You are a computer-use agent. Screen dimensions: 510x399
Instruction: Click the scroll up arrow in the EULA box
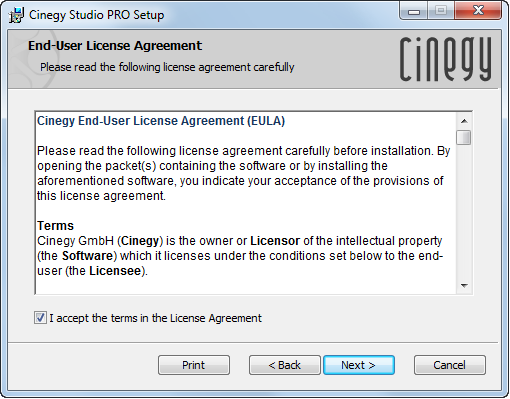click(464, 121)
